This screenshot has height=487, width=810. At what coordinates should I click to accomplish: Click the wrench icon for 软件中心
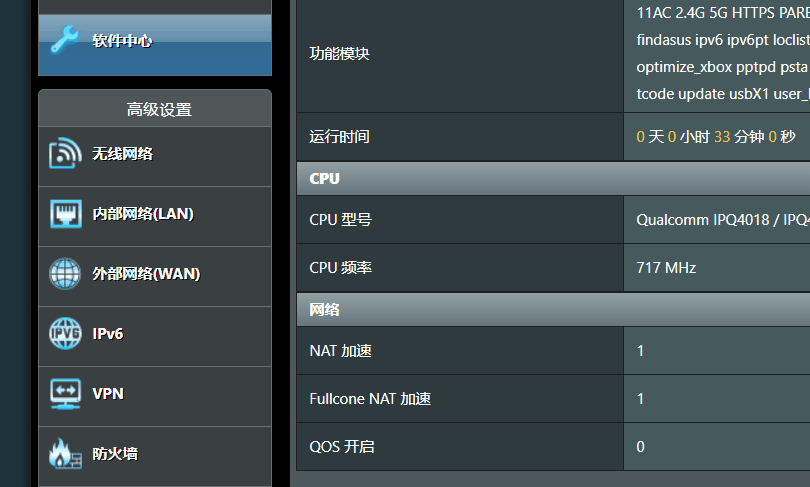click(65, 40)
